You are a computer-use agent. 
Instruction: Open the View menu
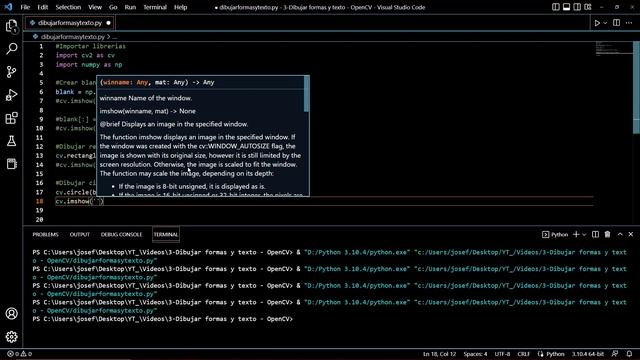(x=95, y=7)
